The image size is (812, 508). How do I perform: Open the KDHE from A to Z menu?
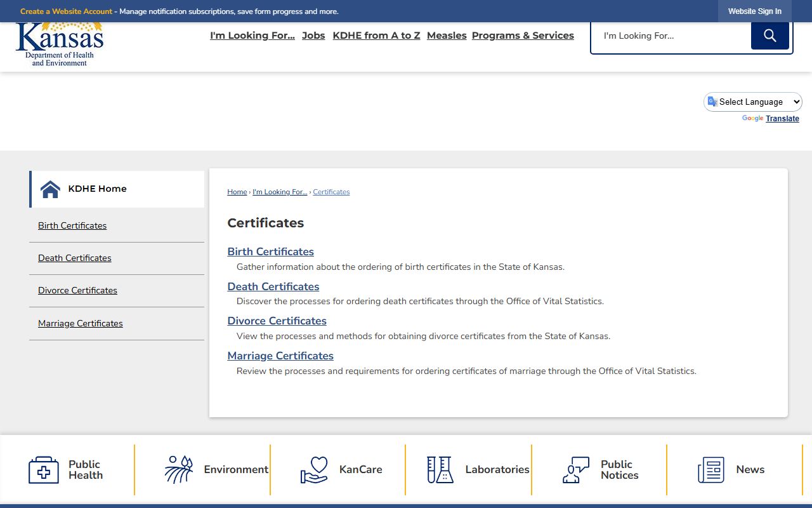(x=376, y=36)
